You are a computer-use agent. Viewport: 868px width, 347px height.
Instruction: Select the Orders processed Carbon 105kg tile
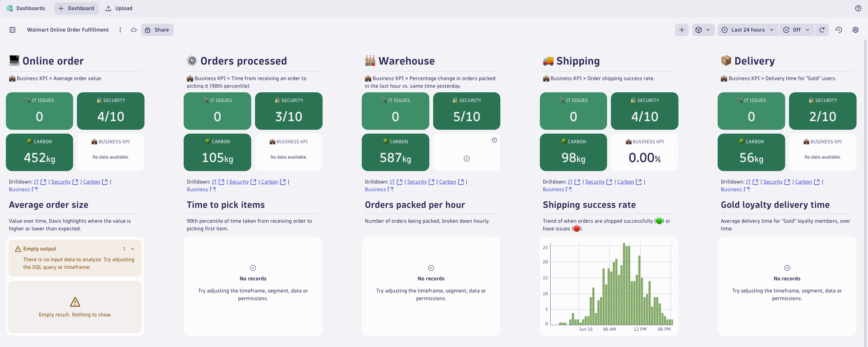(217, 152)
